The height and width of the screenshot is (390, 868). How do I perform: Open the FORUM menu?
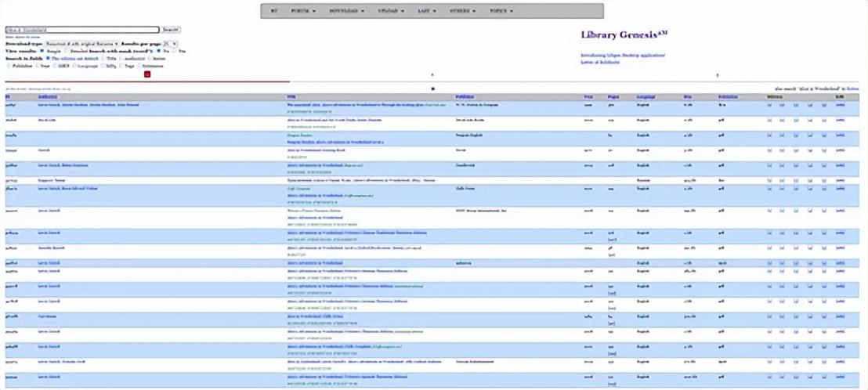tap(303, 10)
